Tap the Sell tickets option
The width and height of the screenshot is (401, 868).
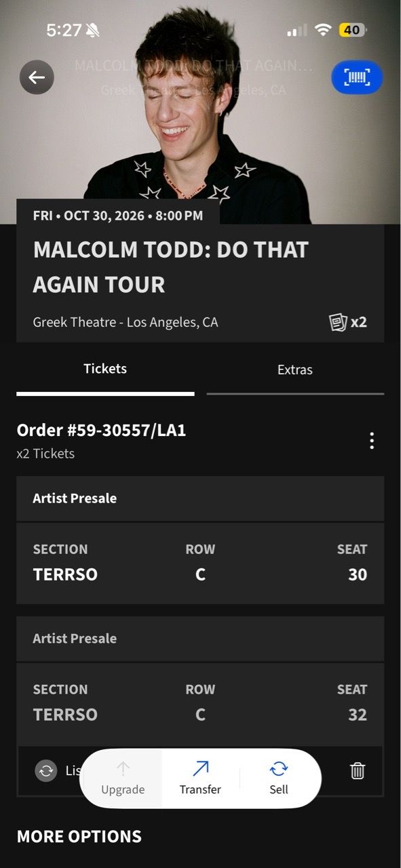tap(279, 778)
